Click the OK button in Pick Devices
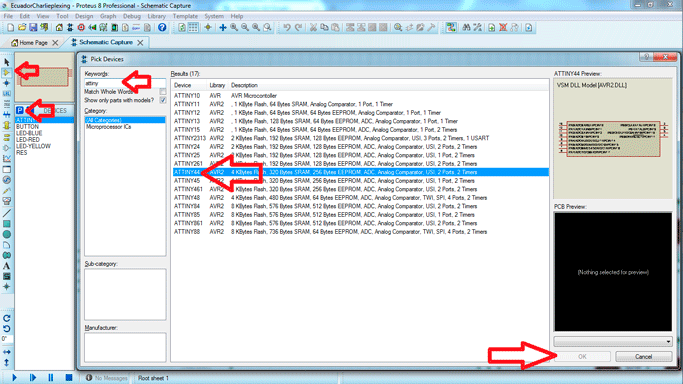The height and width of the screenshot is (384, 683). pos(582,357)
